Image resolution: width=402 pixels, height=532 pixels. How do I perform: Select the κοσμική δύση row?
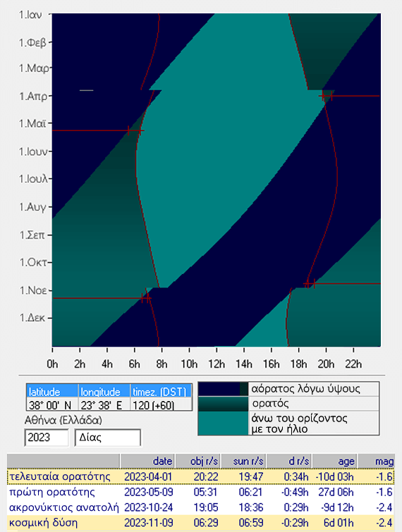(201, 523)
